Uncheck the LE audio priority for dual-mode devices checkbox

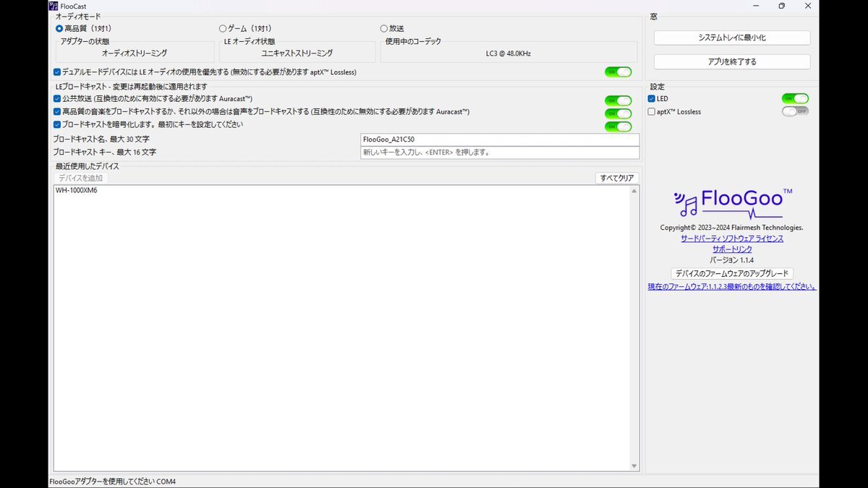click(x=57, y=72)
